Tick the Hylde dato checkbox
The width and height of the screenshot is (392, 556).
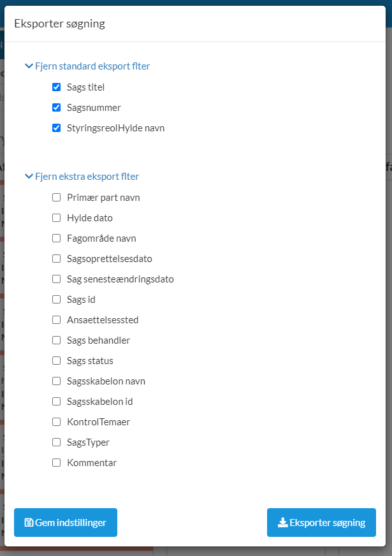coord(57,218)
